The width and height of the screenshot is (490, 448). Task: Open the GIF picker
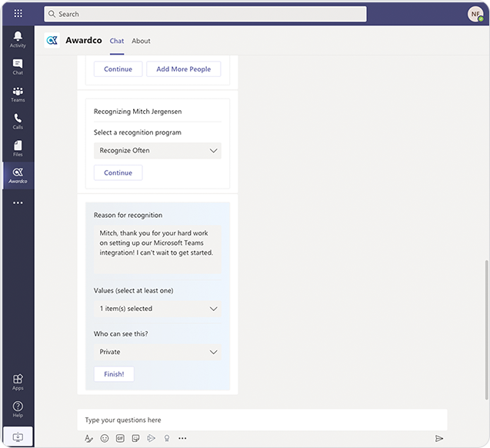tap(120, 438)
